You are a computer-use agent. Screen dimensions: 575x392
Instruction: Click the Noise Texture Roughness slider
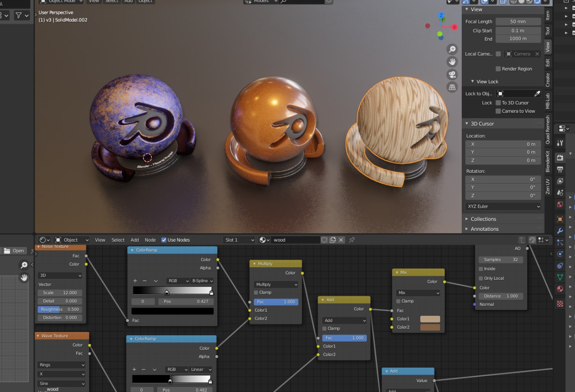click(x=60, y=309)
